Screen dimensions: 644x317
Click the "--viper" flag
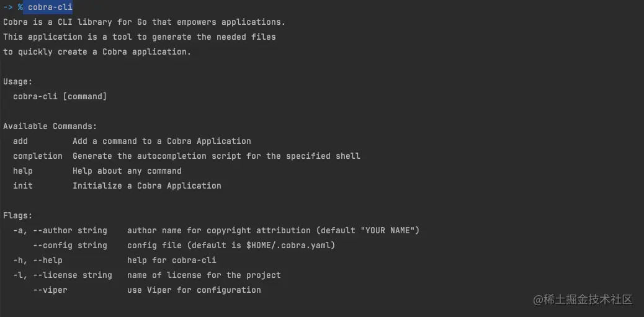pos(50,290)
